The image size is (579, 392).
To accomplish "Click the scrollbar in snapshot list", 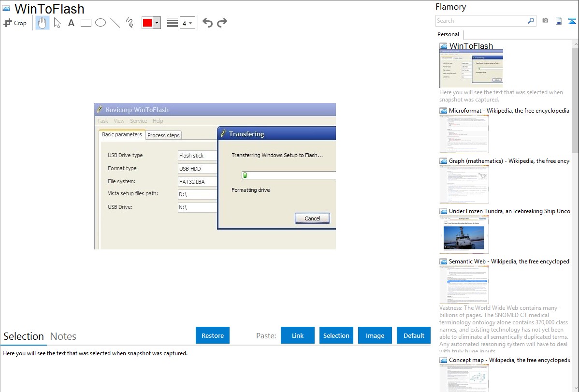I will pos(575,100).
